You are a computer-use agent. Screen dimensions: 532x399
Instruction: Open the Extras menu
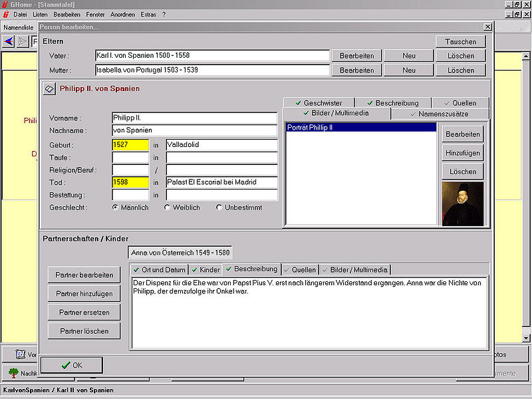[148, 14]
